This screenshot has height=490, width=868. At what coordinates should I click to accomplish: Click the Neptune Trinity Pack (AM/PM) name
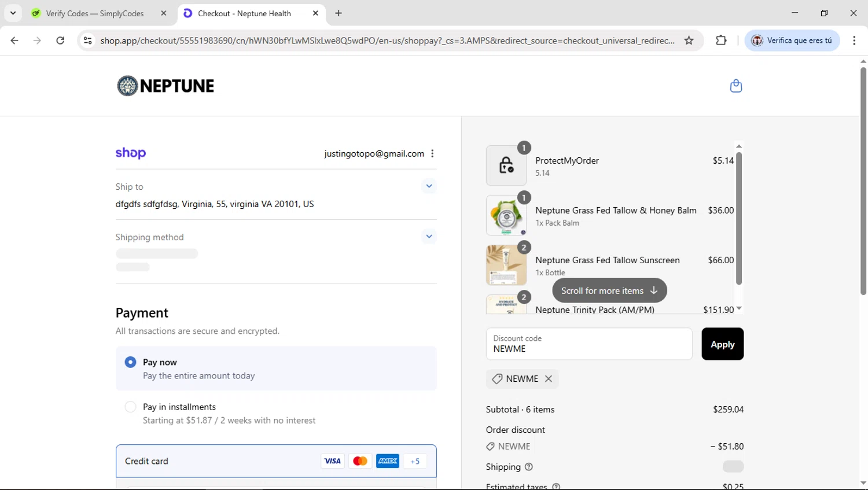(x=595, y=310)
